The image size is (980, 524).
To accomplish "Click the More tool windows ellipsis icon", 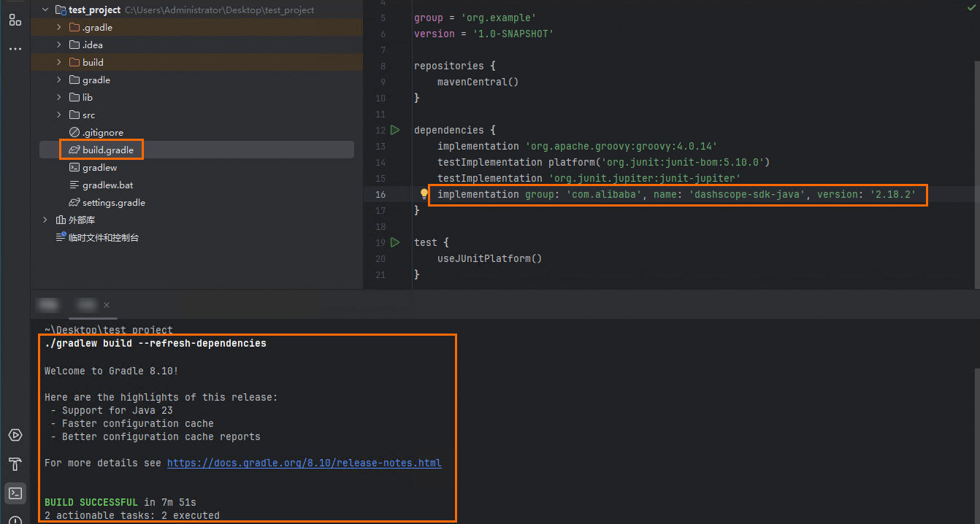I will tap(15, 49).
